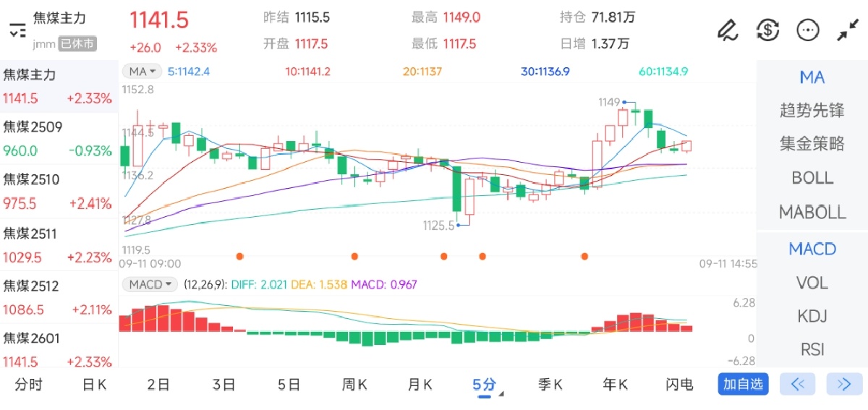The height and width of the screenshot is (410, 868).
Task: Expand the MACD parameter dropdown
Action: click(x=150, y=285)
